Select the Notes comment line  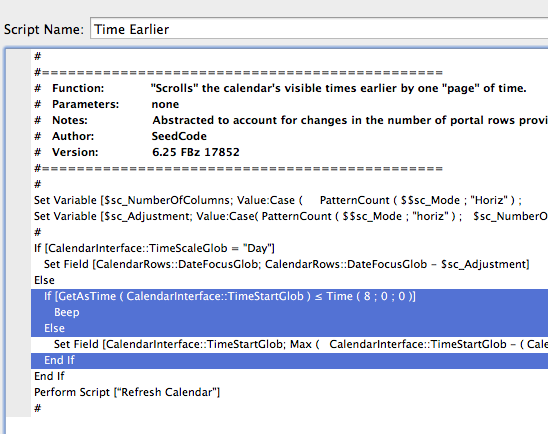click(x=289, y=121)
